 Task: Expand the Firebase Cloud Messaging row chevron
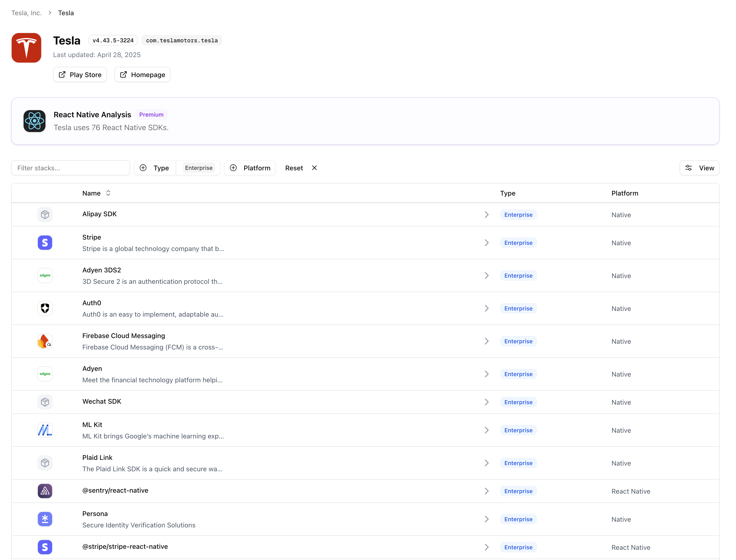tap(487, 341)
